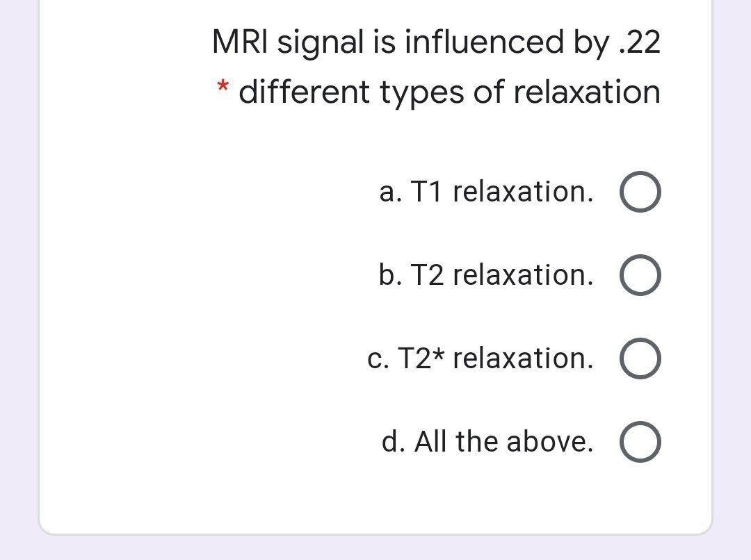Screen dimensions: 751x560
Task: Select the radio button for T2 relaxation
Action: click(x=640, y=275)
